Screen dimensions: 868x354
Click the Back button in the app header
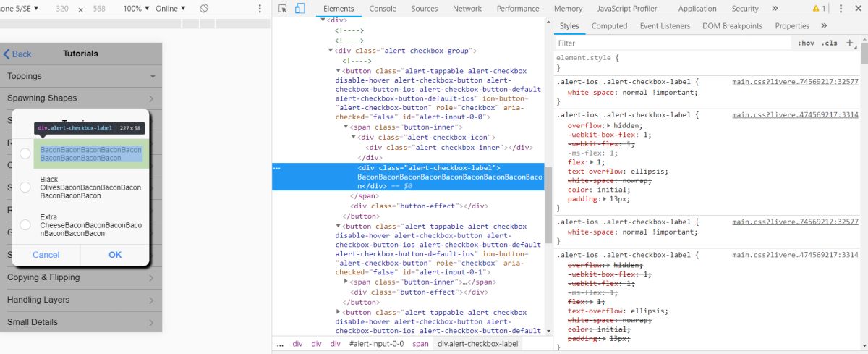coord(17,54)
